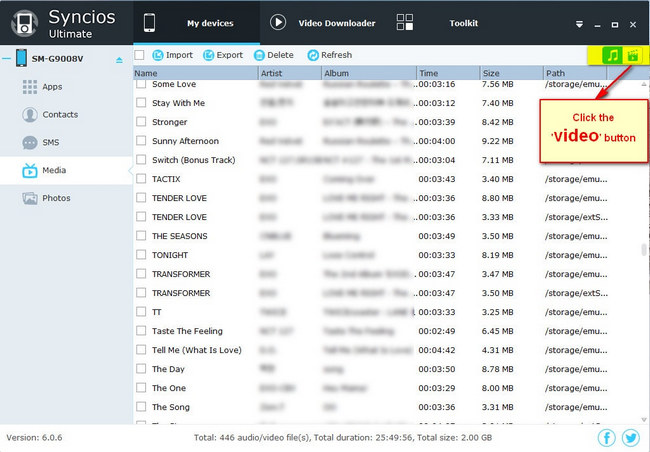This screenshot has width=650, height=452.
Task: Click the SM-G9008V phone icon
Action: tap(21, 58)
